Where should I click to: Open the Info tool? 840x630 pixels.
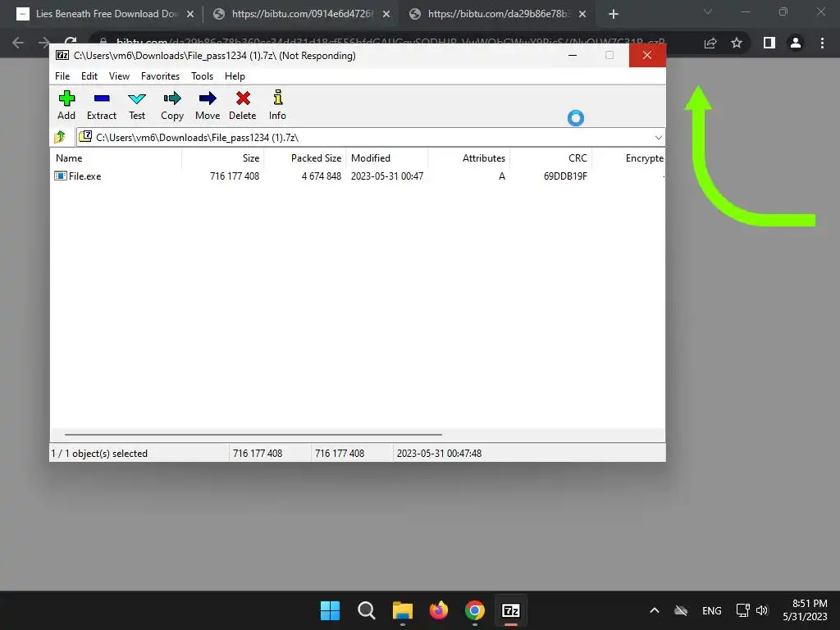(277, 105)
